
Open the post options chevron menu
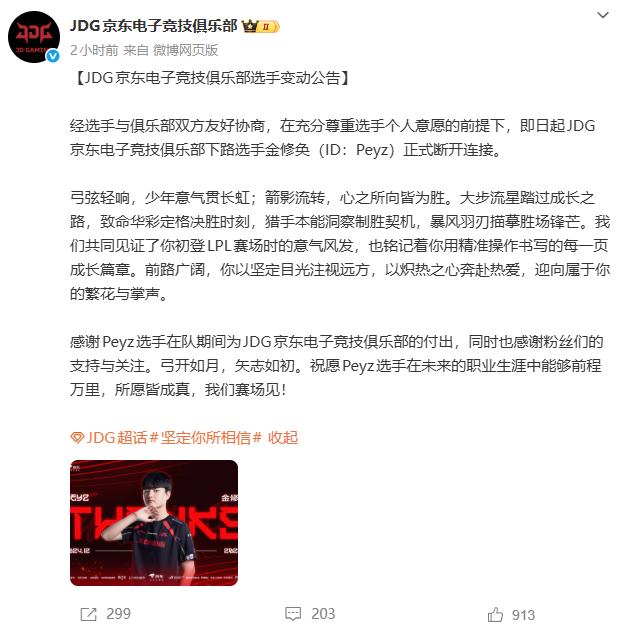click(x=603, y=15)
